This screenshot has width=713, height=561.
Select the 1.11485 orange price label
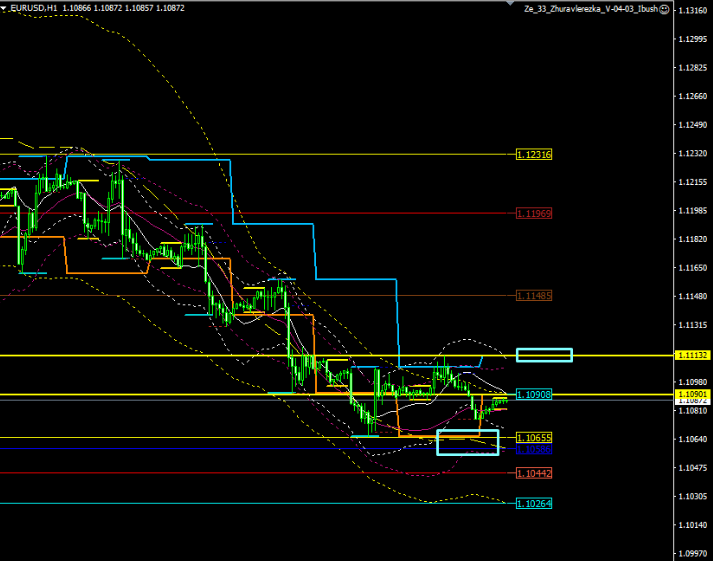tap(535, 296)
